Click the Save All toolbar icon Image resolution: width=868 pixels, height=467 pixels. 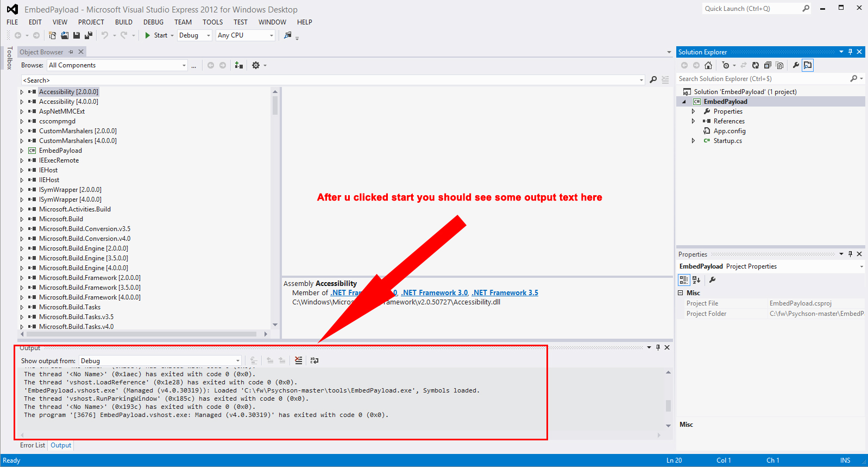click(x=88, y=35)
